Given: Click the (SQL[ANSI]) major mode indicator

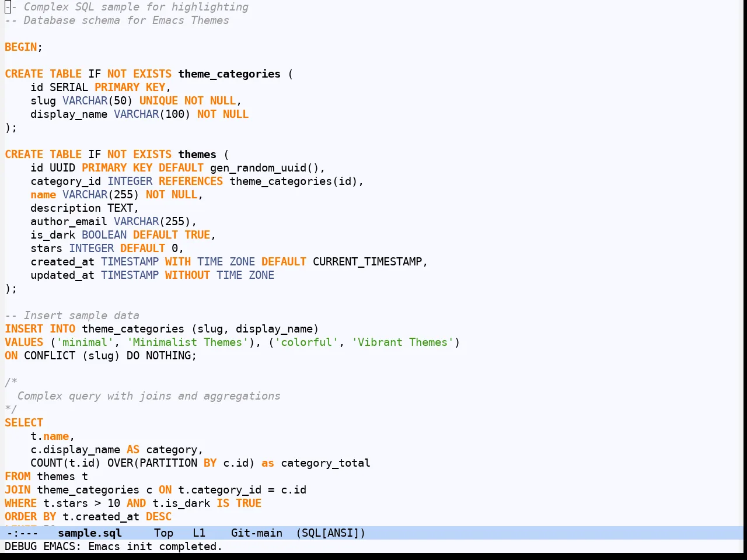Looking at the screenshot, I should tap(330, 533).
